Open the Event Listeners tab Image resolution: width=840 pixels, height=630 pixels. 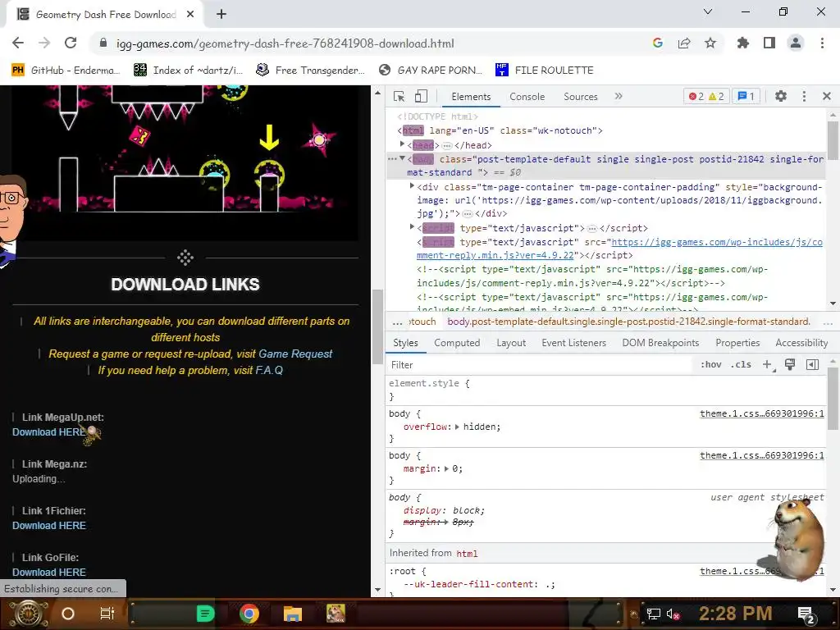click(573, 343)
